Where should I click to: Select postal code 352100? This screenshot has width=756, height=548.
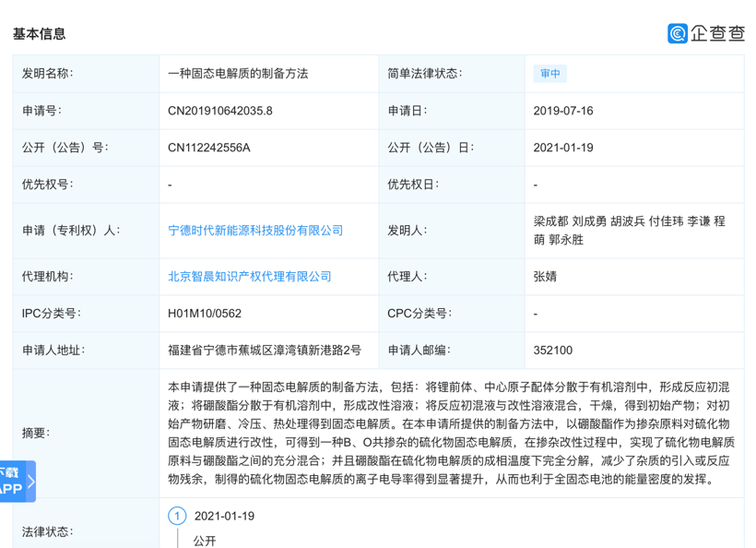552,351
